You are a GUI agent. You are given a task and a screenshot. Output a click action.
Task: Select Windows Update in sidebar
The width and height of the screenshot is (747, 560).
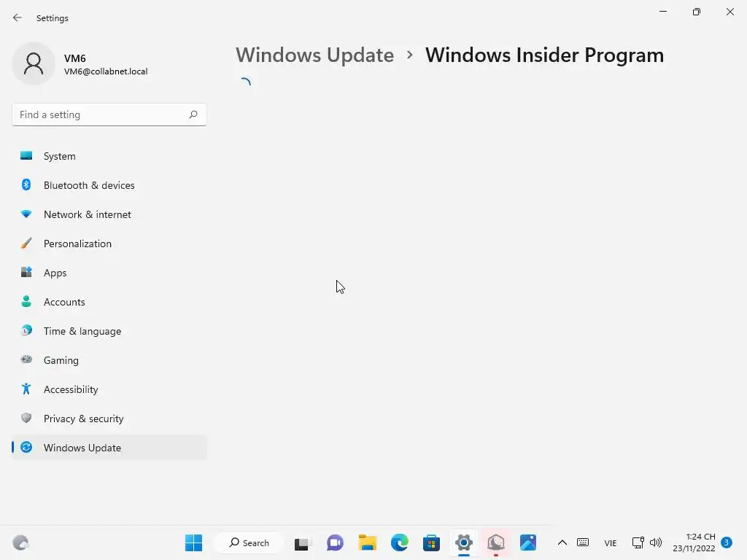(109, 448)
